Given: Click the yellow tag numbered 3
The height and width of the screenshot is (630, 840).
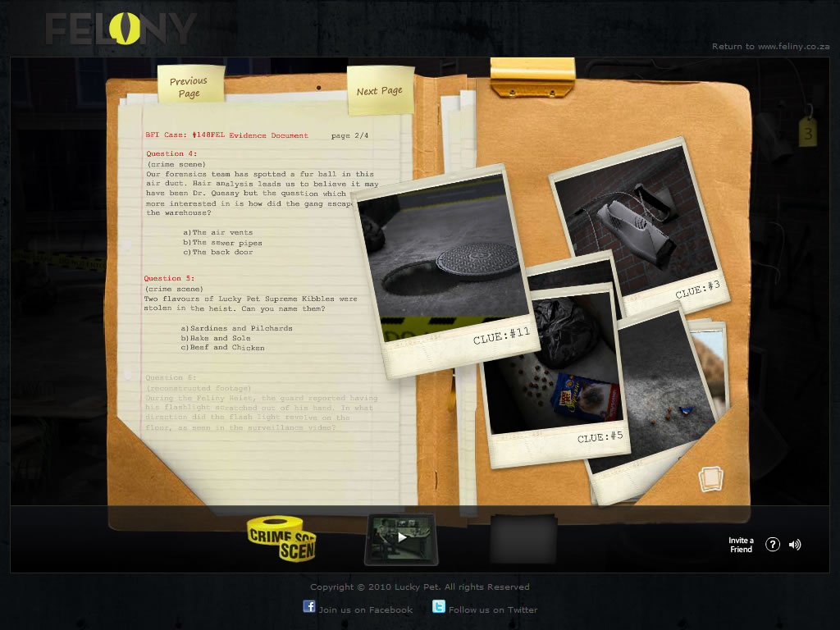Looking at the screenshot, I should click(x=808, y=131).
